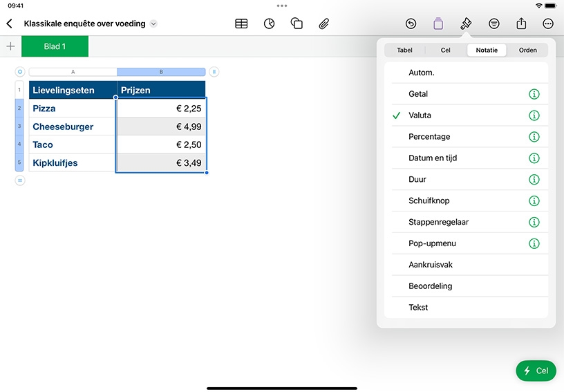The height and width of the screenshot is (392, 564).
Task: Choose Tekst format
Action: pos(466,308)
